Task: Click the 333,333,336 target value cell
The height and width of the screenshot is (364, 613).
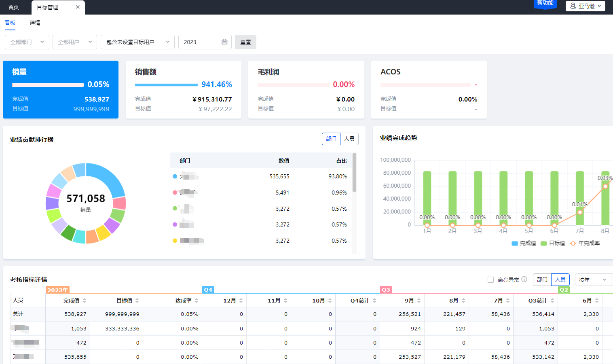Action: (x=122, y=328)
